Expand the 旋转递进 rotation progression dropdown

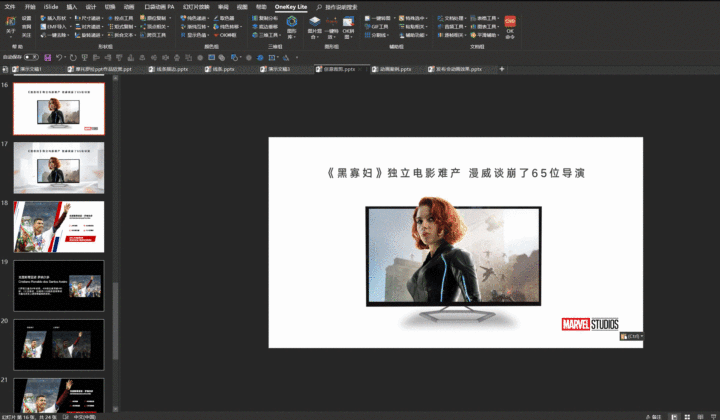click(102, 35)
